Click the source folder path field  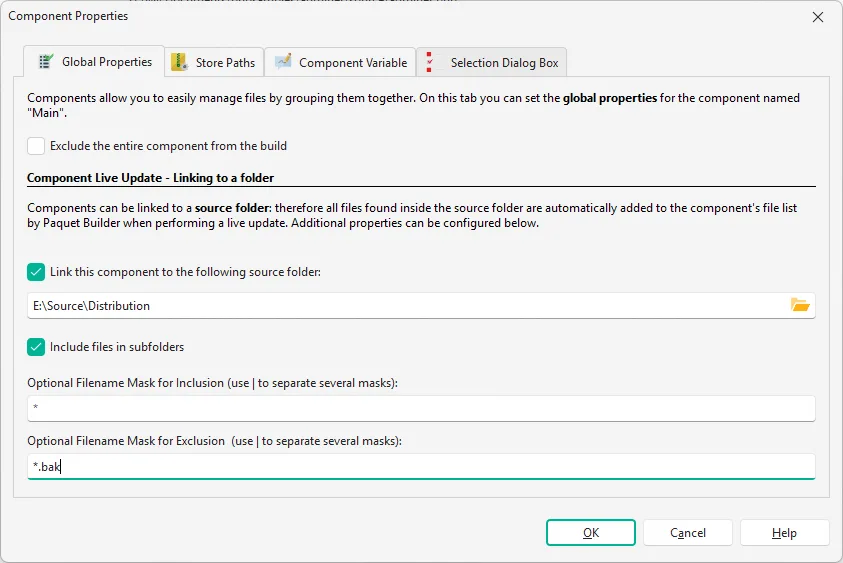pos(400,305)
